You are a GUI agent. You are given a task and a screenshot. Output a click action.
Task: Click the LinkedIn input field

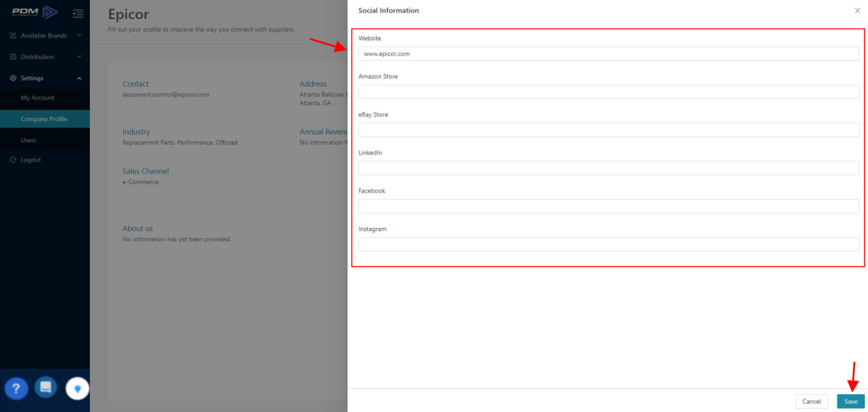pos(608,168)
